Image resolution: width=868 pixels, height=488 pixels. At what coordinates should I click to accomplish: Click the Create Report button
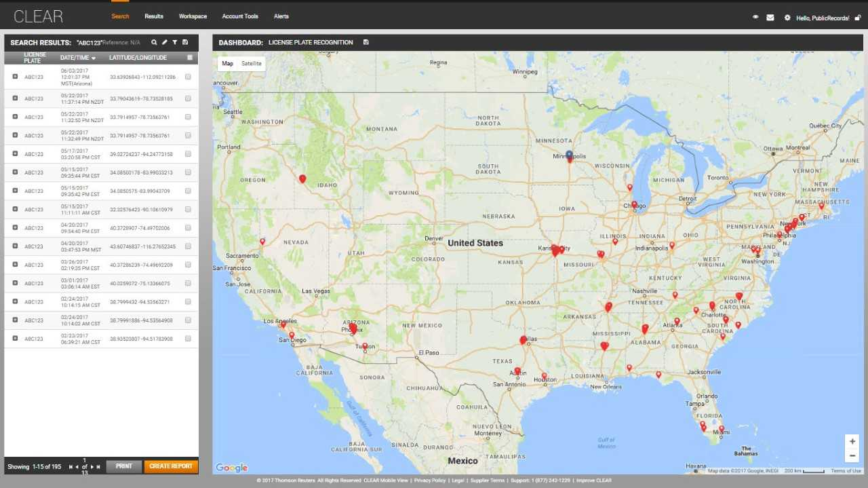pyautogui.click(x=170, y=466)
